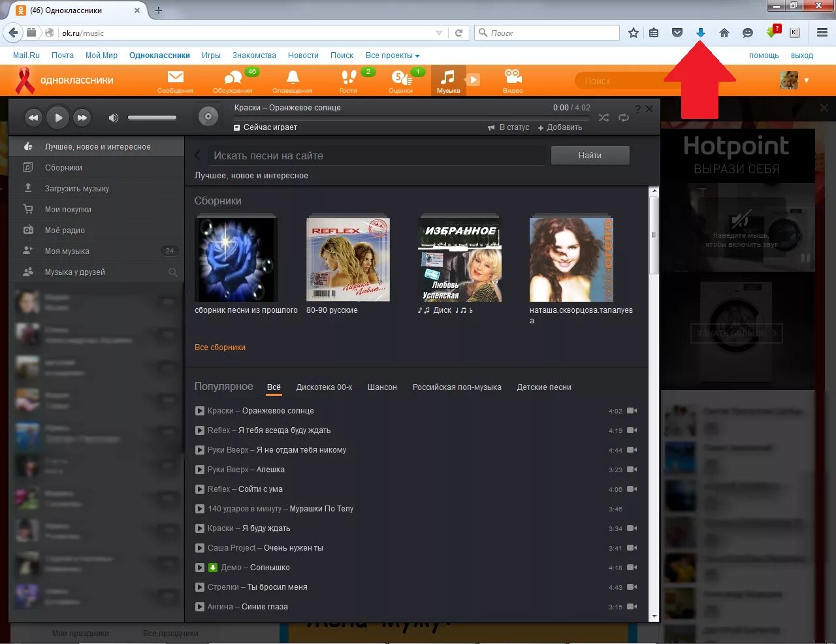Click the Найти search button
This screenshot has height=644, width=836.
pos(590,155)
